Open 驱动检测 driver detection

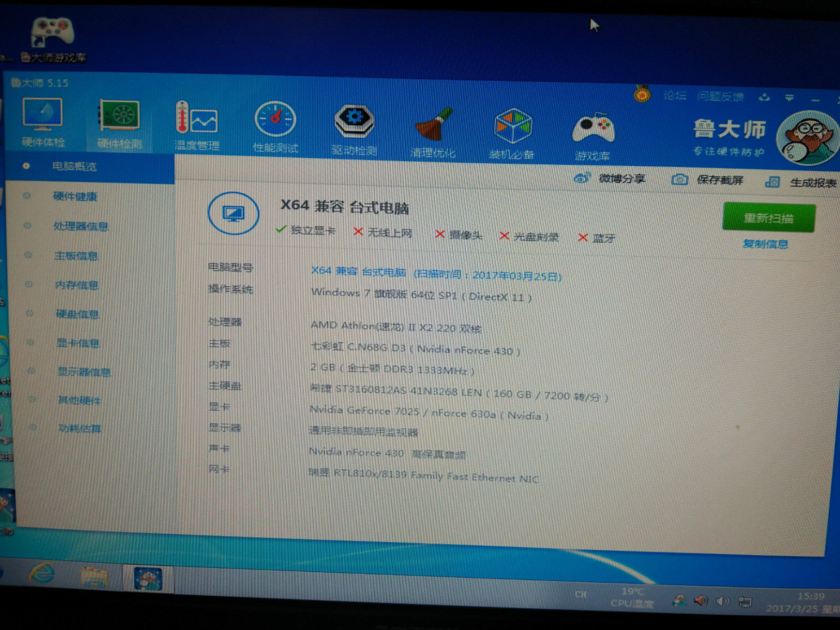(x=354, y=130)
